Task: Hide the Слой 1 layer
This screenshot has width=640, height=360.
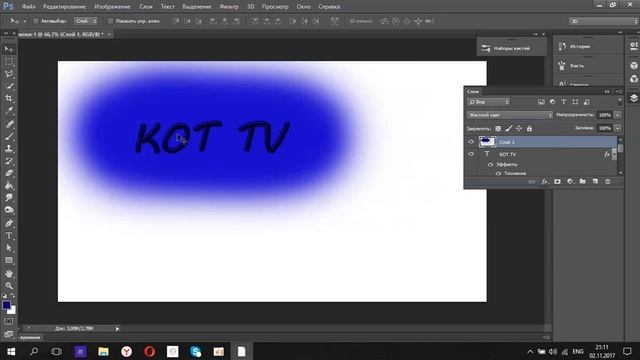Action: click(x=471, y=142)
